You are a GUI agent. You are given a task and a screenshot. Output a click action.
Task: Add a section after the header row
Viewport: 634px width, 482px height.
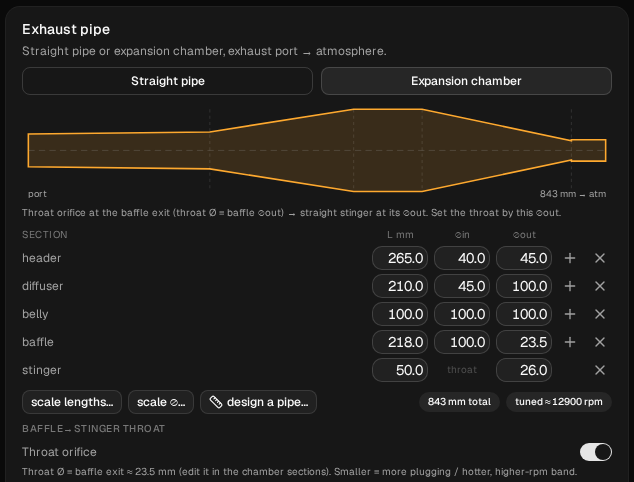(x=570, y=258)
